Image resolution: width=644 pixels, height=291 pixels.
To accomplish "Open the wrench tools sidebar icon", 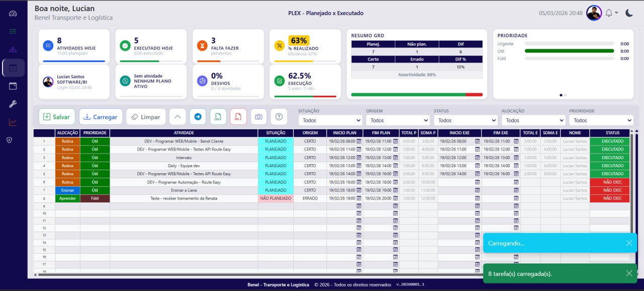I will (x=13, y=104).
